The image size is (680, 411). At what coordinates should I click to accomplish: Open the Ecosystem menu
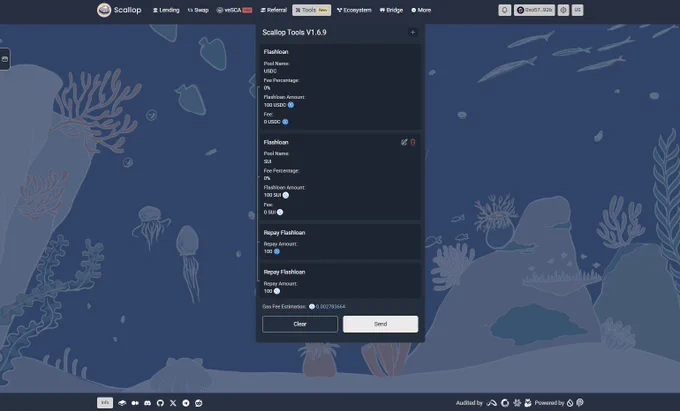354,10
